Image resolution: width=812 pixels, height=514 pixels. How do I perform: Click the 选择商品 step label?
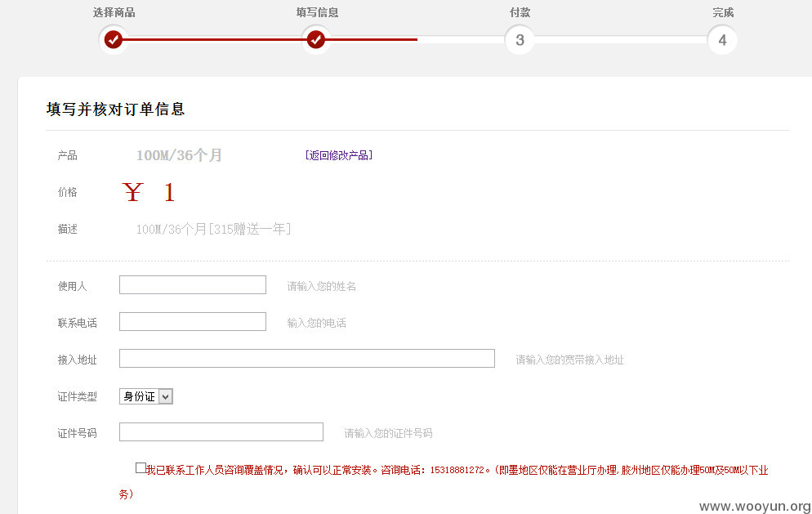pos(114,12)
